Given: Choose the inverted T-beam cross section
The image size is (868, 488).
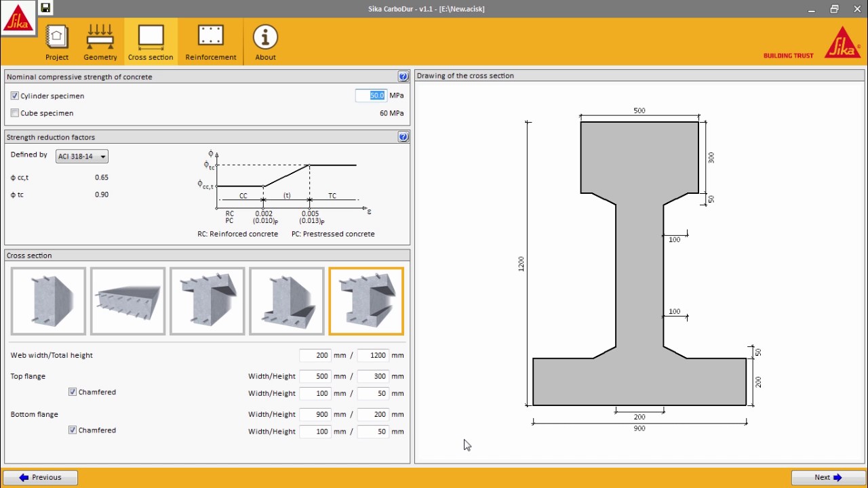Looking at the screenshot, I should [x=286, y=302].
